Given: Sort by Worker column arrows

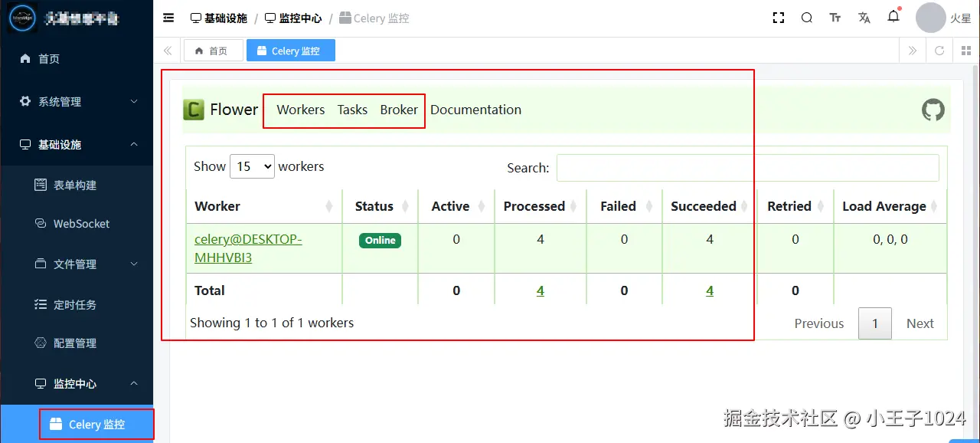Looking at the screenshot, I should pos(329,206).
